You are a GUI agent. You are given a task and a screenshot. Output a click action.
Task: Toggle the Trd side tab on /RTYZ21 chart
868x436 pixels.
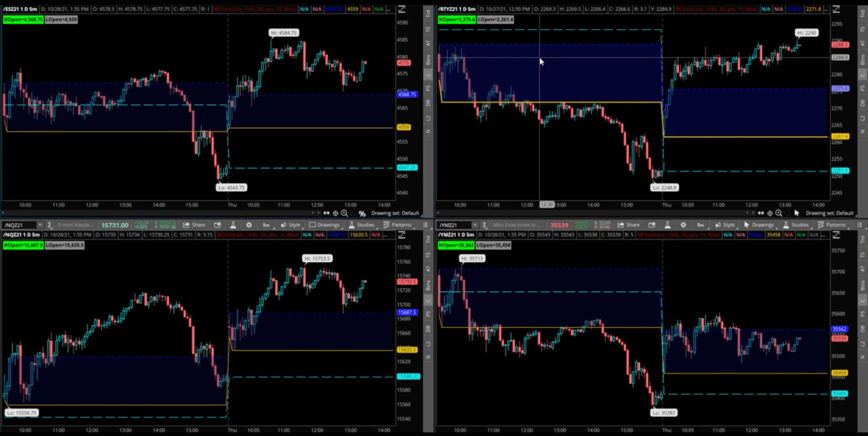click(863, 14)
